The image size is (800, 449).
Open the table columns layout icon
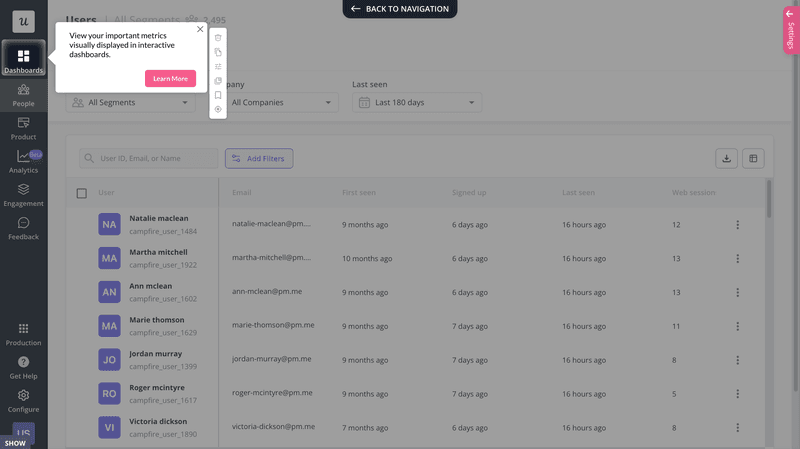click(755, 158)
